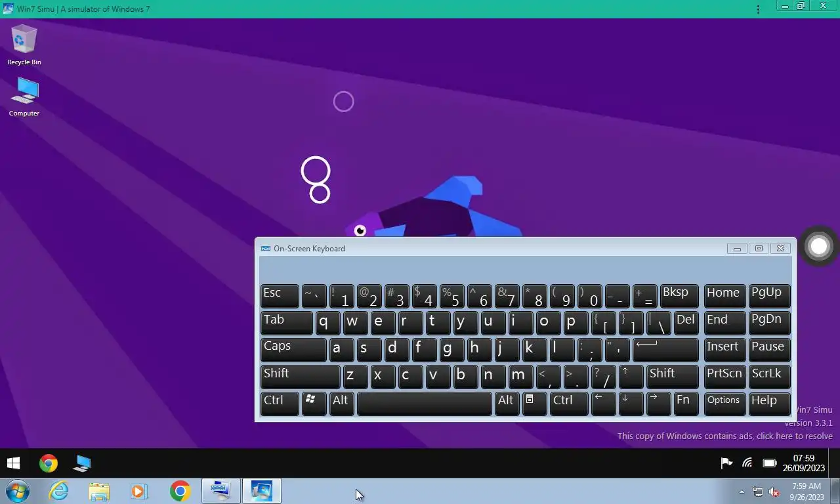Open the Recycle Bin desktop icon

pyautogui.click(x=24, y=45)
